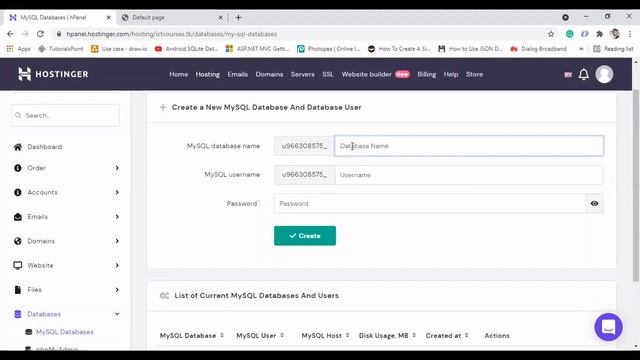Viewport: 640px width, 360px height.
Task: Collapse the Databases sidebar section
Action: [117, 314]
